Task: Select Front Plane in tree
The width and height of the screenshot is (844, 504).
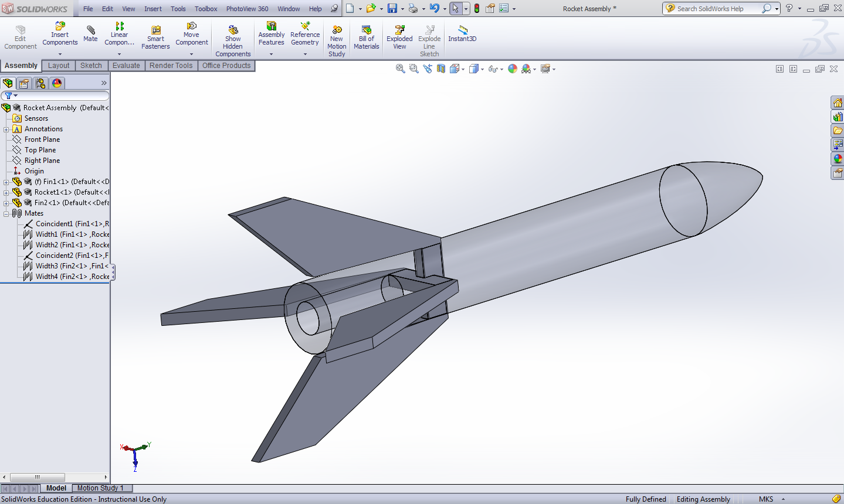Action: pos(42,139)
